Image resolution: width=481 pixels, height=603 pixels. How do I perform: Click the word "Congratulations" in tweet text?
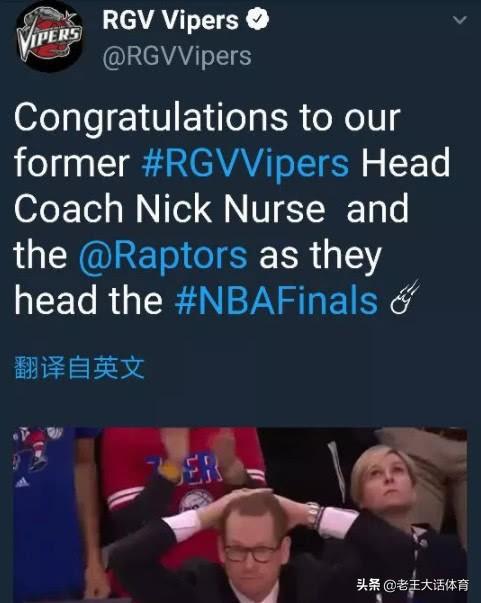click(x=151, y=119)
